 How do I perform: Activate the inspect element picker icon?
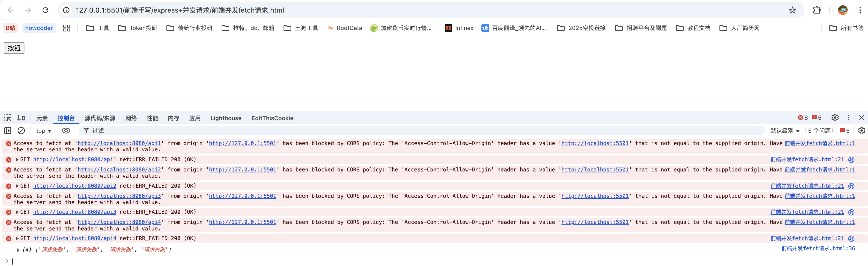coord(8,118)
